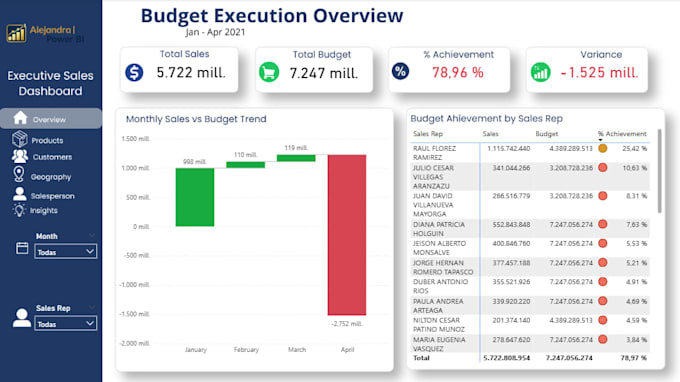Click the red status dot for Jorge Hernan Romero
The image size is (680, 382).
[x=602, y=262]
